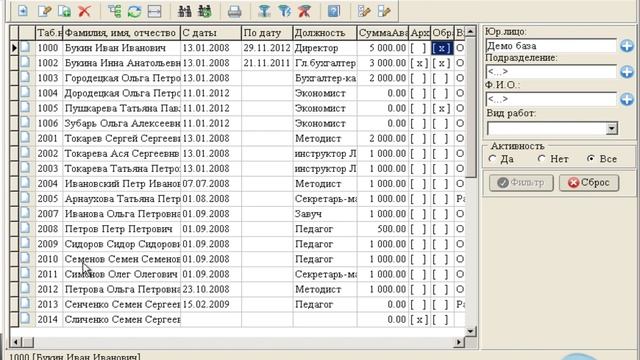This screenshot has height=360, width=640.
Task: Click the find next binoculars icon
Action: 205,11
